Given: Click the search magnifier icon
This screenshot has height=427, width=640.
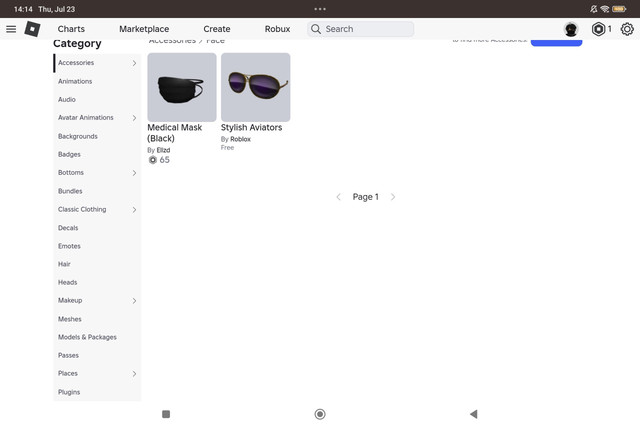Looking at the screenshot, I should [316, 29].
